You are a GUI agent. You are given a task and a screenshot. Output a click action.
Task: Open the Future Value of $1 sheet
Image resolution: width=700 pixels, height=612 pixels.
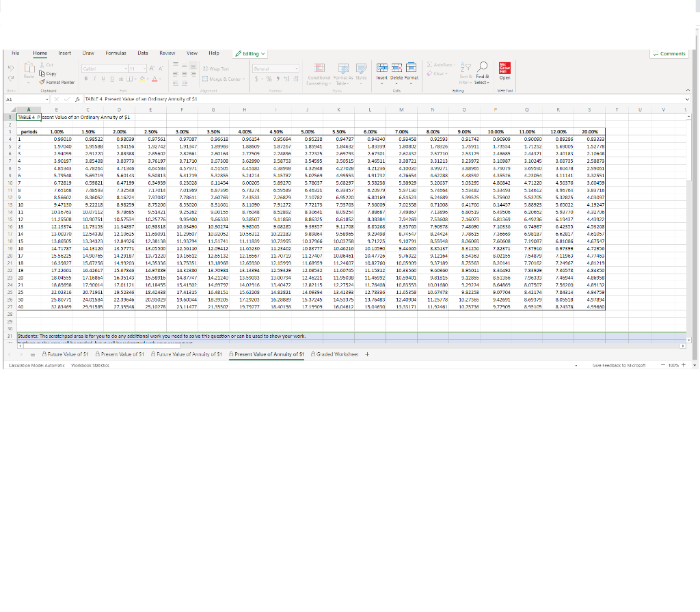coord(65,354)
